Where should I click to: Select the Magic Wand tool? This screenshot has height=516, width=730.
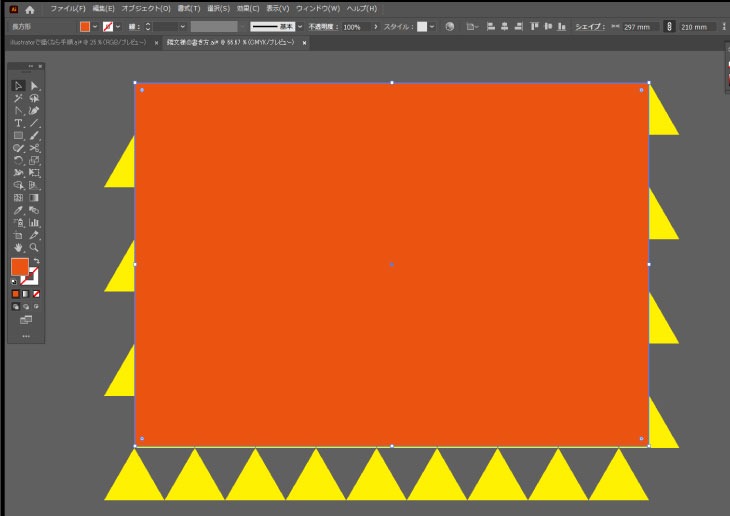pos(18,98)
